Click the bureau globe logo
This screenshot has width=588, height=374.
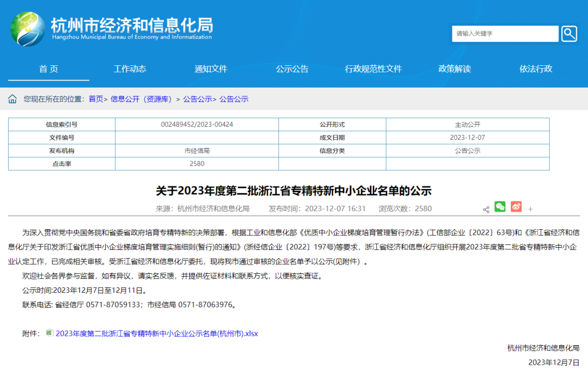tap(28, 29)
